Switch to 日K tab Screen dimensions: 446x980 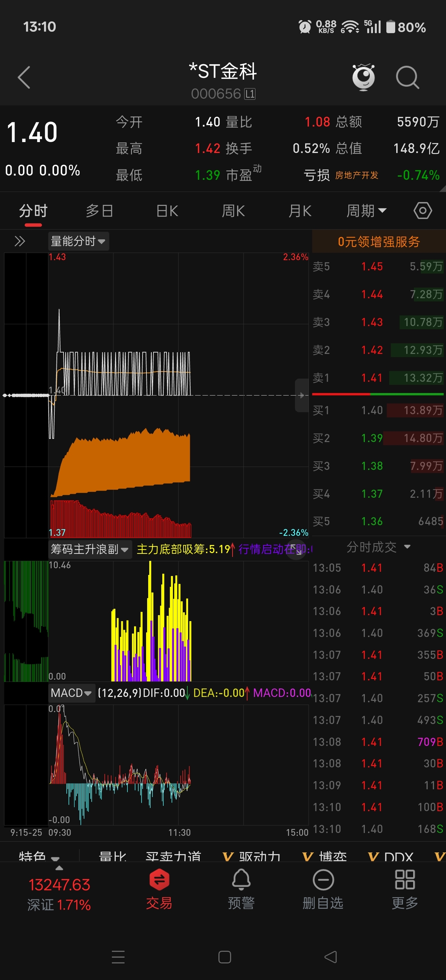coord(167,210)
